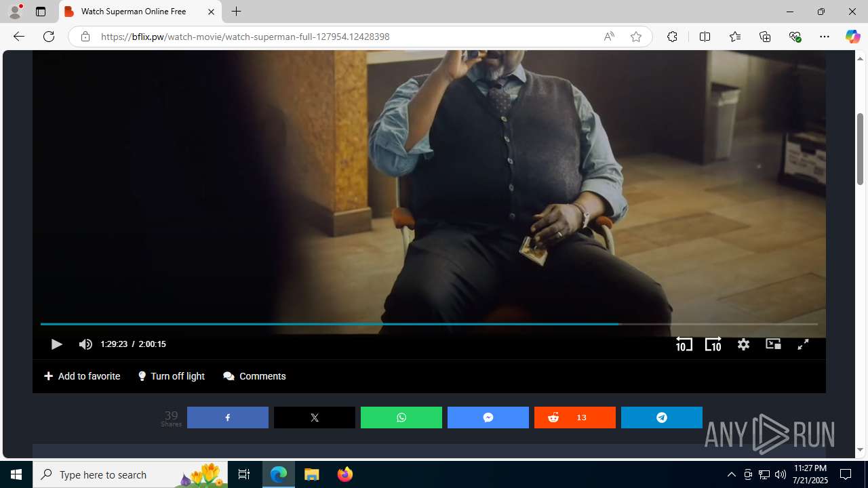Click scrollbar down arrow
868x488 pixels.
click(x=860, y=450)
